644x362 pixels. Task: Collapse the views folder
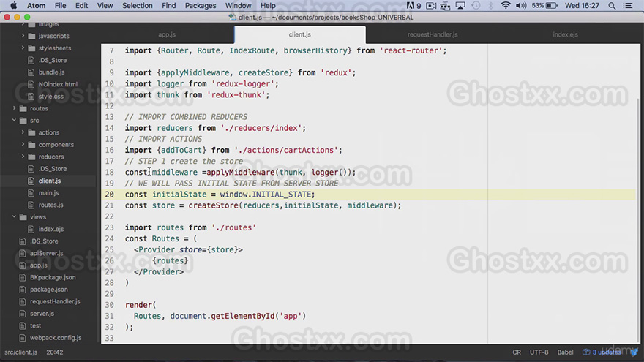point(15,216)
